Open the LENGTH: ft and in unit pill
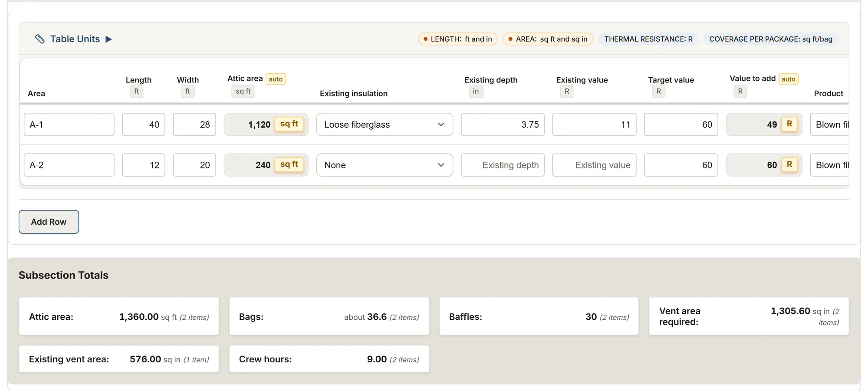 click(457, 39)
